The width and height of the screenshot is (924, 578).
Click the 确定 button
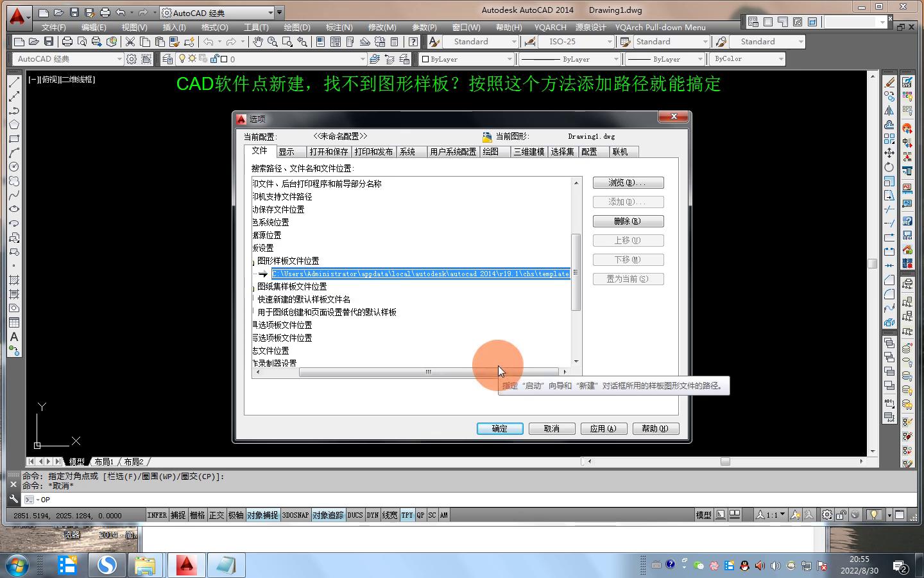(x=499, y=428)
